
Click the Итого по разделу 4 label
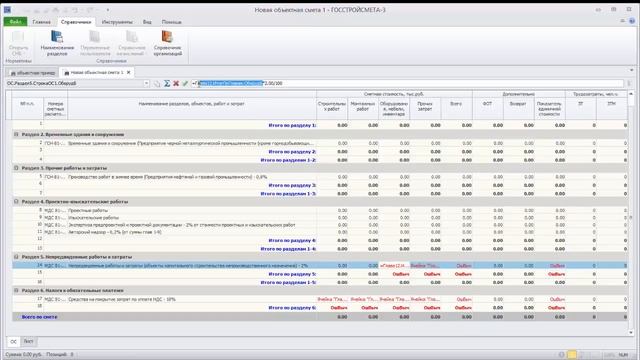[292, 240]
